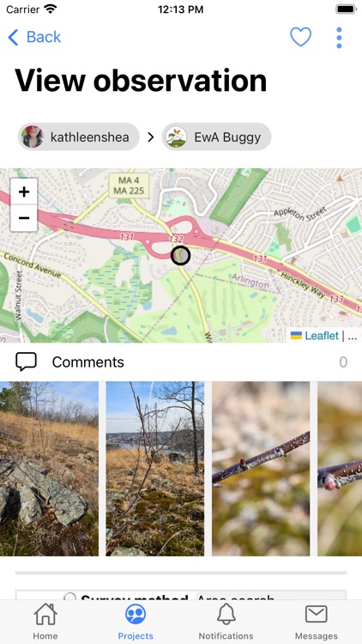This screenshot has height=644, width=362.
Task: Open the EwA Buggy project chip
Action: 216,137
